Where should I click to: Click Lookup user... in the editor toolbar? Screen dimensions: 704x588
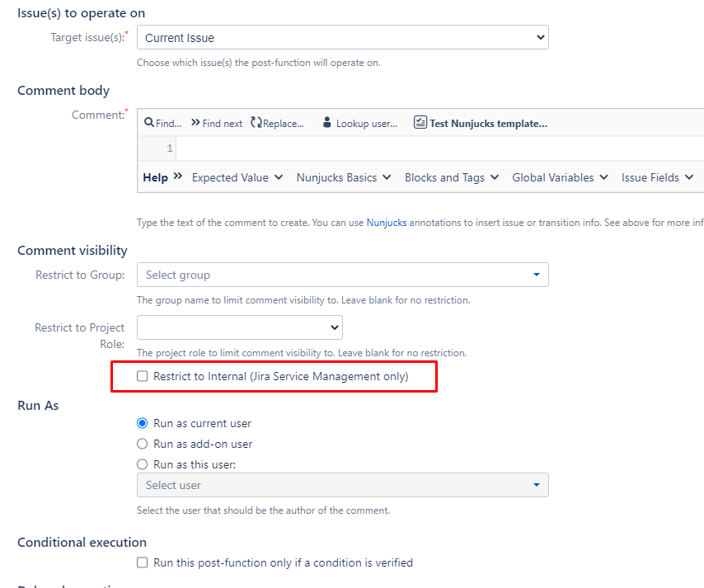coord(367,124)
